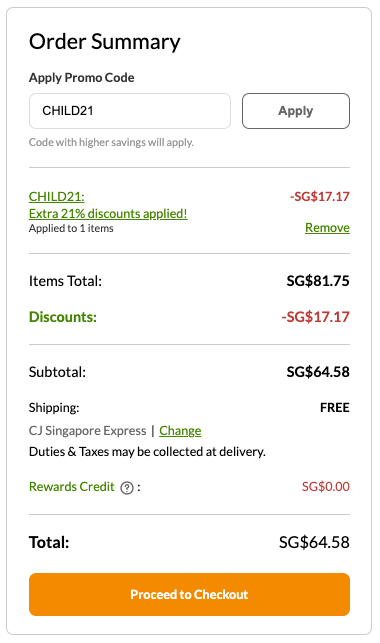Click the Apply Promo Code label
The image size is (380, 643).
tap(82, 78)
